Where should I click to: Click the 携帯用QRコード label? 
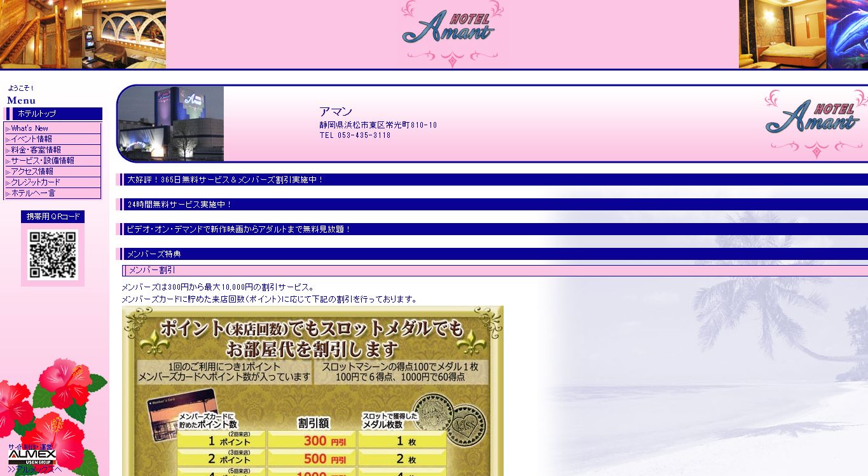(53, 217)
